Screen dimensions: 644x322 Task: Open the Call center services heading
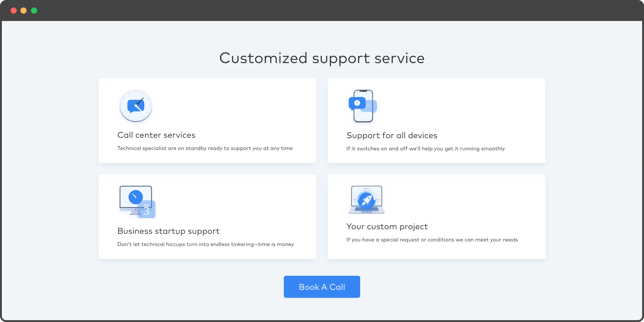pyautogui.click(x=156, y=135)
